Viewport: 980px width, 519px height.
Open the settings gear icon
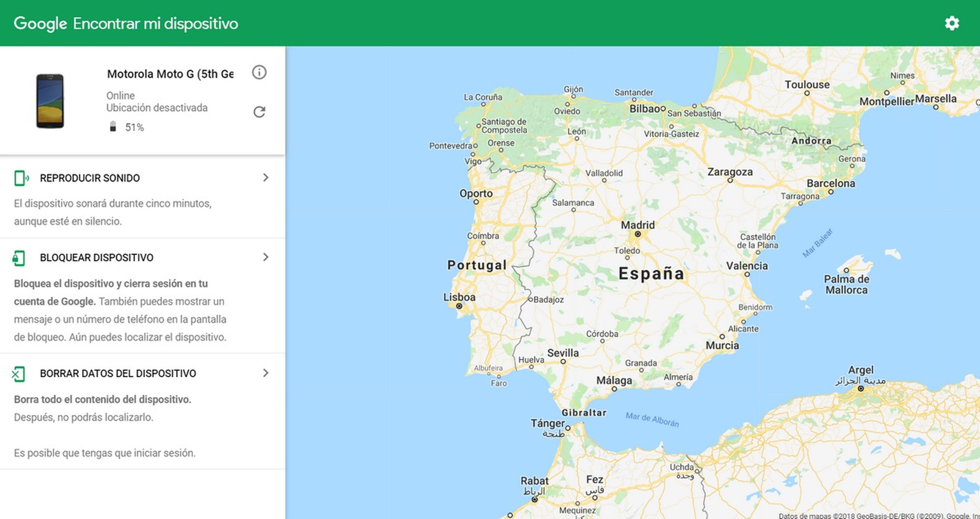pos(952,23)
